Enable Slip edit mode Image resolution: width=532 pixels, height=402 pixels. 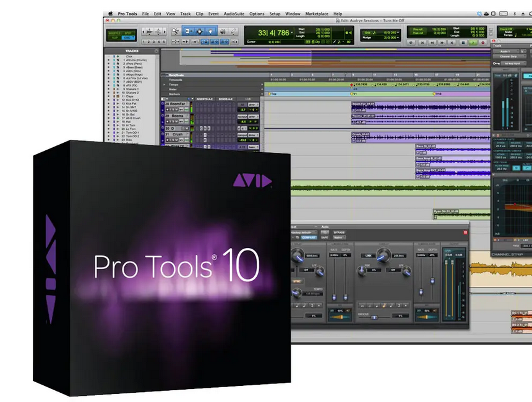114,38
